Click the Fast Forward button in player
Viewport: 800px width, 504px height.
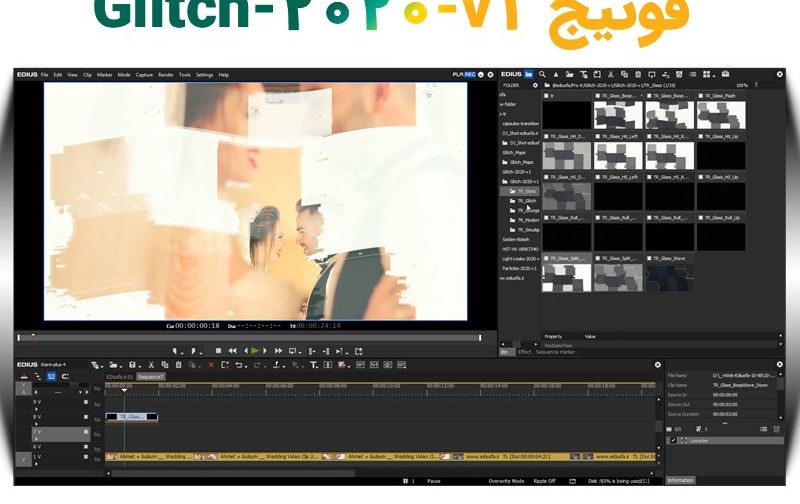coord(278,351)
